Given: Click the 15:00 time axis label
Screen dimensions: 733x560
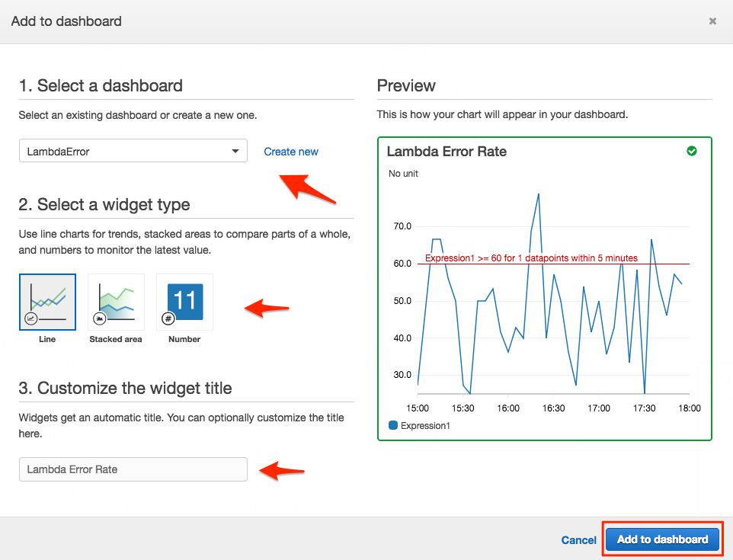Looking at the screenshot, I should (x=418, y=408).
